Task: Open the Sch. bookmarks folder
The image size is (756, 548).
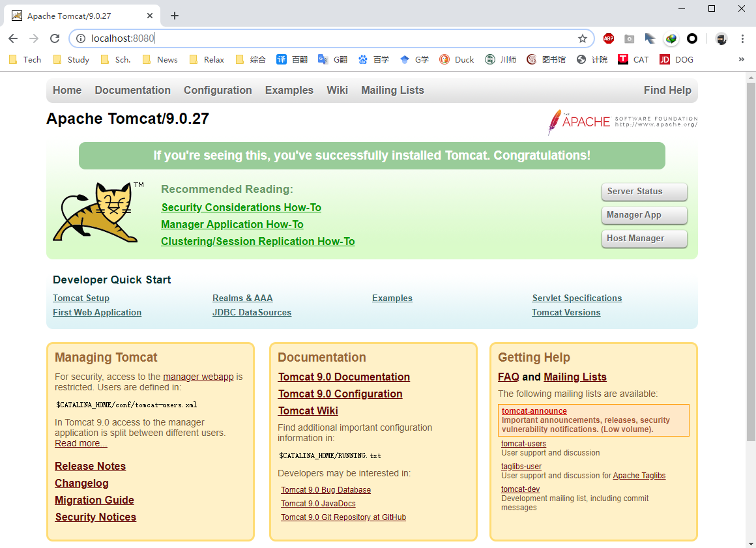Action: tap(116, 60)
